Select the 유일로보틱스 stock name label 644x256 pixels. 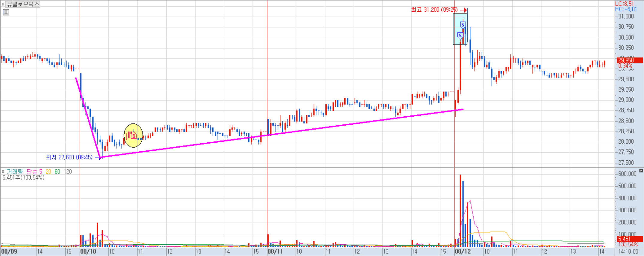(23, 4)
